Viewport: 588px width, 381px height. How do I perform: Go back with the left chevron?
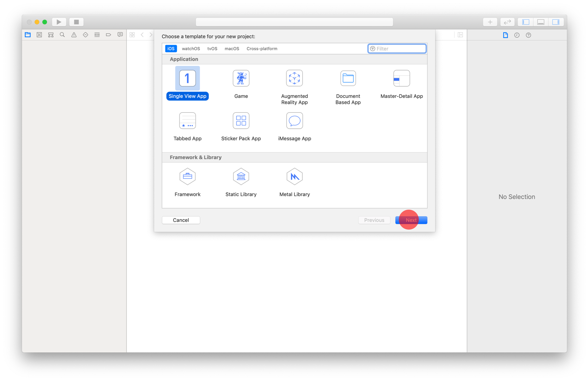click(x=142, y=35)
